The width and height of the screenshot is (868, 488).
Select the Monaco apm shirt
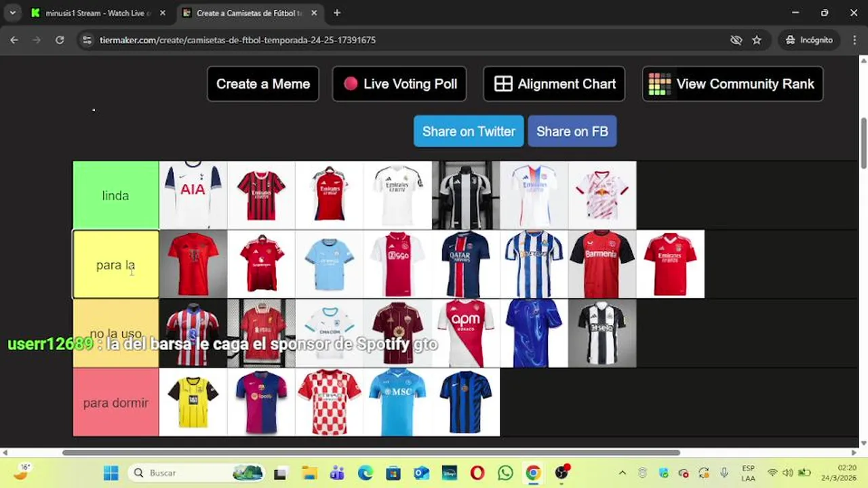pyautogui.click(x=466, y=333)
